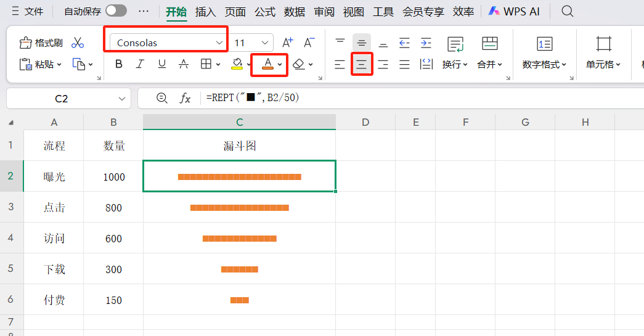Click the WPS AI button
Viewport: 644px width, 336px height.
point(513,12)
